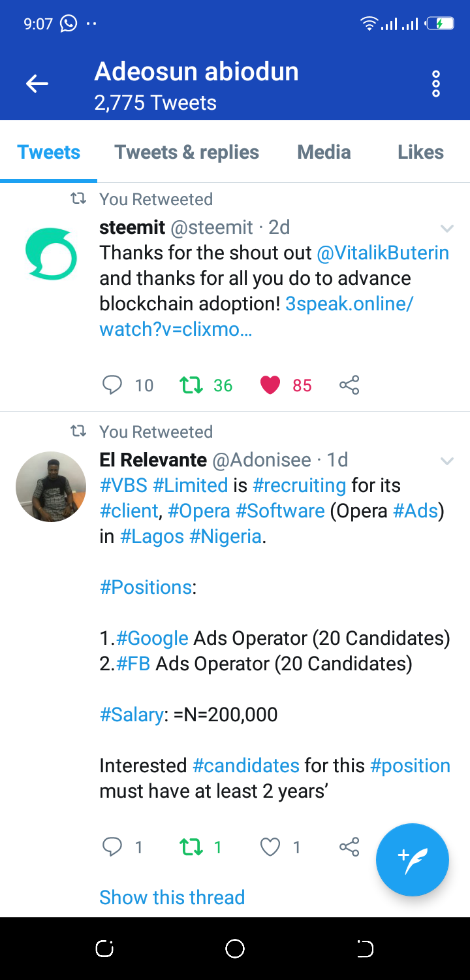Open the @VitalikButerin mention link
Screen dimensions: 470x980
[x=383, y=253]
